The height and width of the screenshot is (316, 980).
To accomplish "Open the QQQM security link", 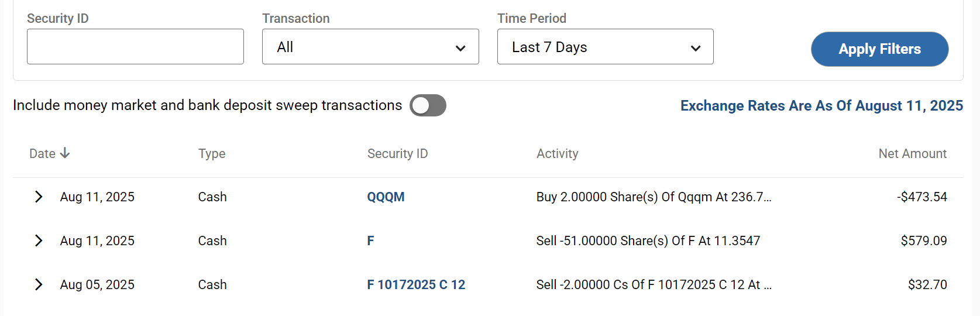I will click(386, 197).
